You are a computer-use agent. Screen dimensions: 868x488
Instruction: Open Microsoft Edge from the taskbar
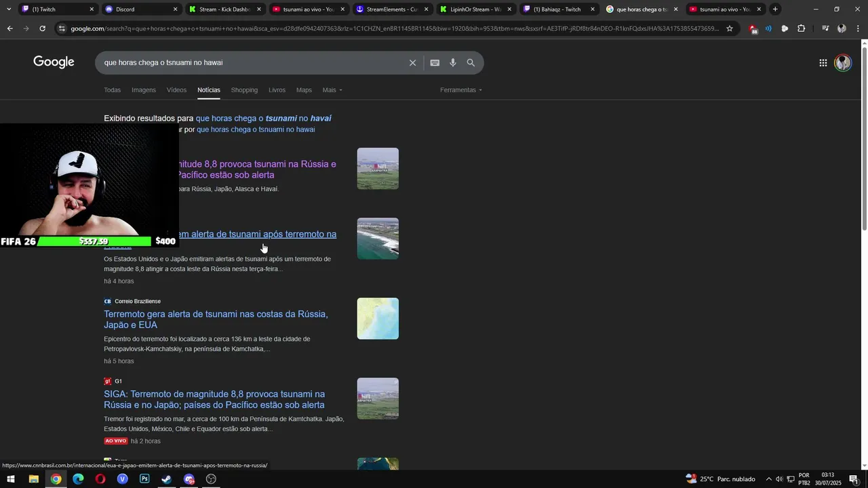(78, 479)
